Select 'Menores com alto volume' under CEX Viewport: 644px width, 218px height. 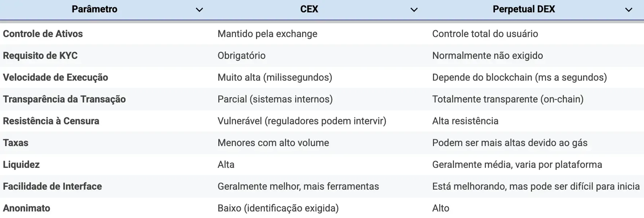[273, 143]
